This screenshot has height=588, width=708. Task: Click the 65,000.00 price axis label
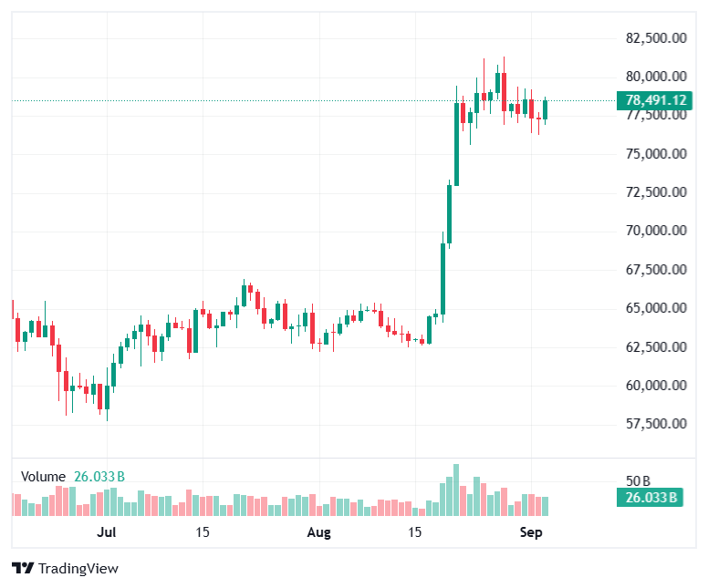[x=656, y=308]
